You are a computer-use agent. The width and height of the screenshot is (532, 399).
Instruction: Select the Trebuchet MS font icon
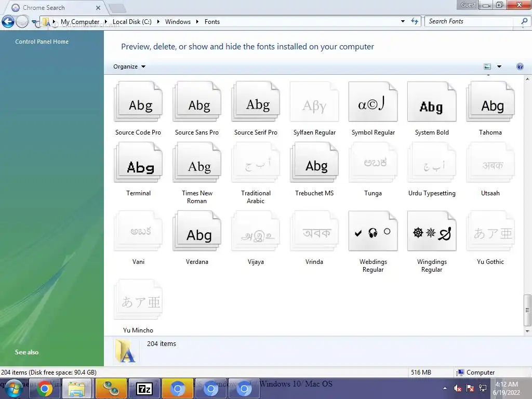coord(314,162)
